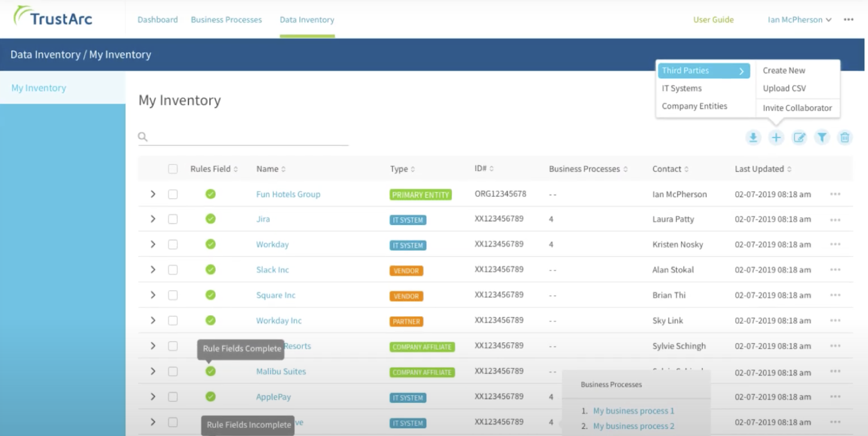Click the top-right ellipsis menu icon

point(848,20)
